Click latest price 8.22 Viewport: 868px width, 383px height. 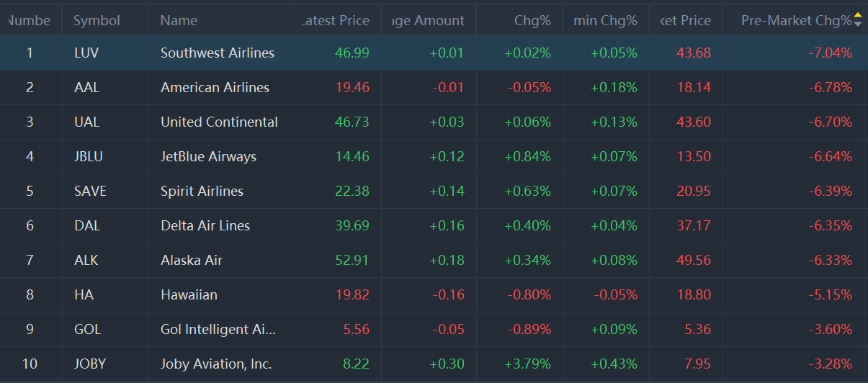(x=356, y=364)
